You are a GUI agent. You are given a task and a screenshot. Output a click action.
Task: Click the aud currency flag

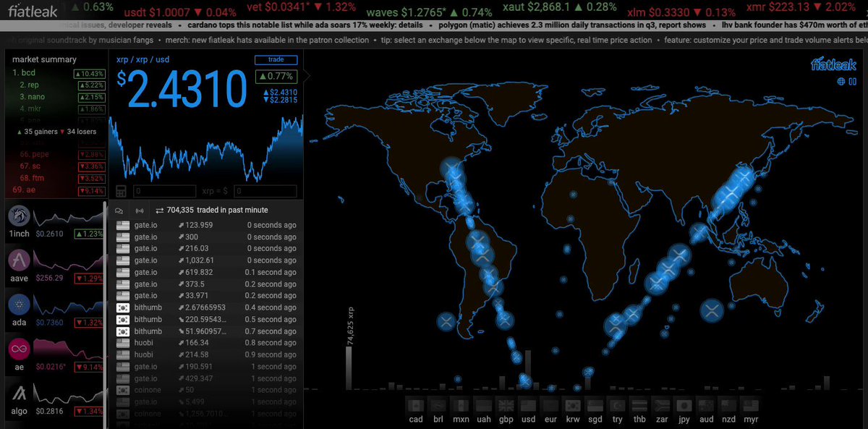pos(706,404)
